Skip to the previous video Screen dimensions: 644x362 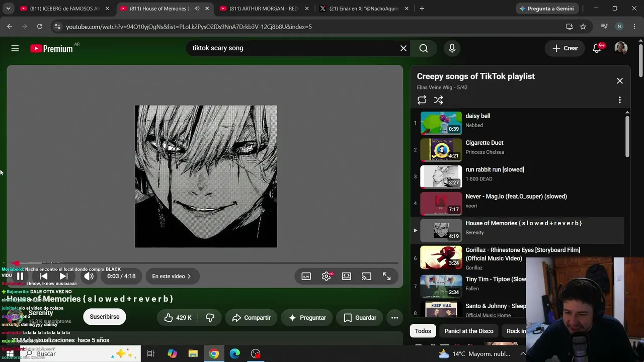click(x=44, y=276)
